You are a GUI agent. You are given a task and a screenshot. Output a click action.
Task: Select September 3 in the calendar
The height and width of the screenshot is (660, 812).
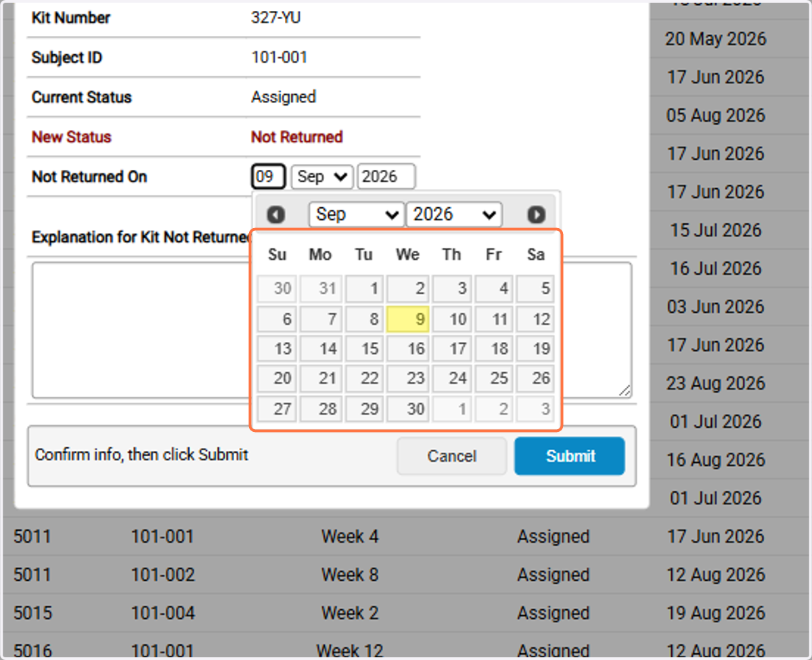pyautogui.click(x=452, y=289)
